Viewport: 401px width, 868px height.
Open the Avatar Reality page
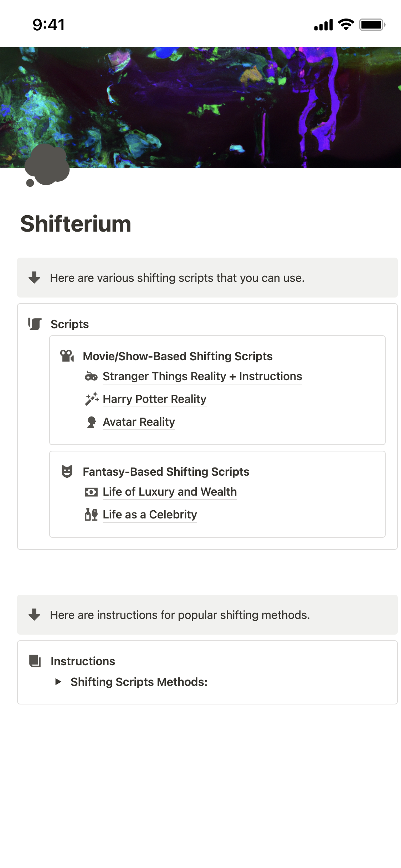coord(139,422)
